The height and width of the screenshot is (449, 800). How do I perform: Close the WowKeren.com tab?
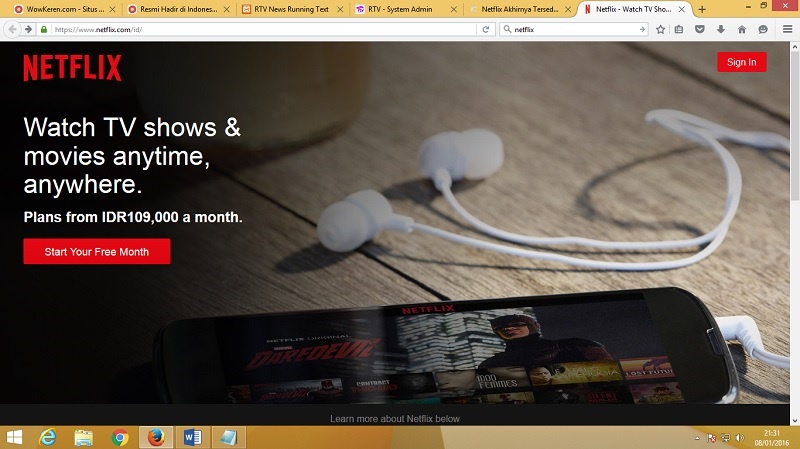tap(112, 9)
